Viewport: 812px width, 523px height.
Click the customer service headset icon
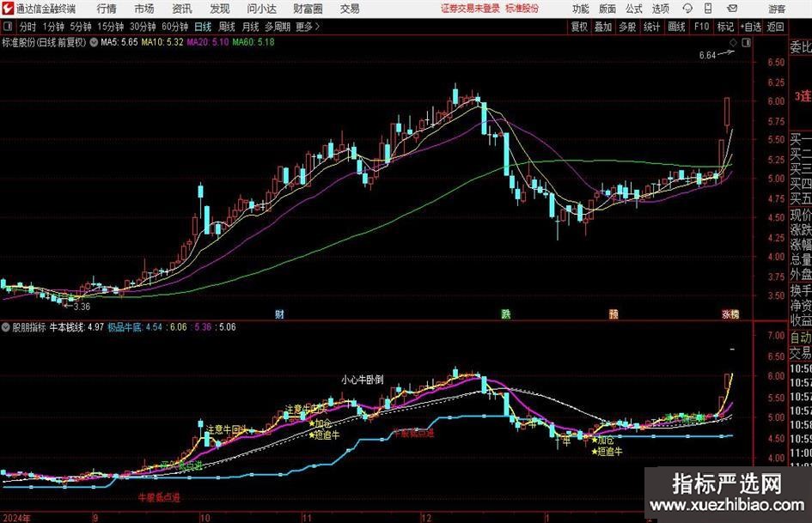pyautogui.click(x=687, y=9)
